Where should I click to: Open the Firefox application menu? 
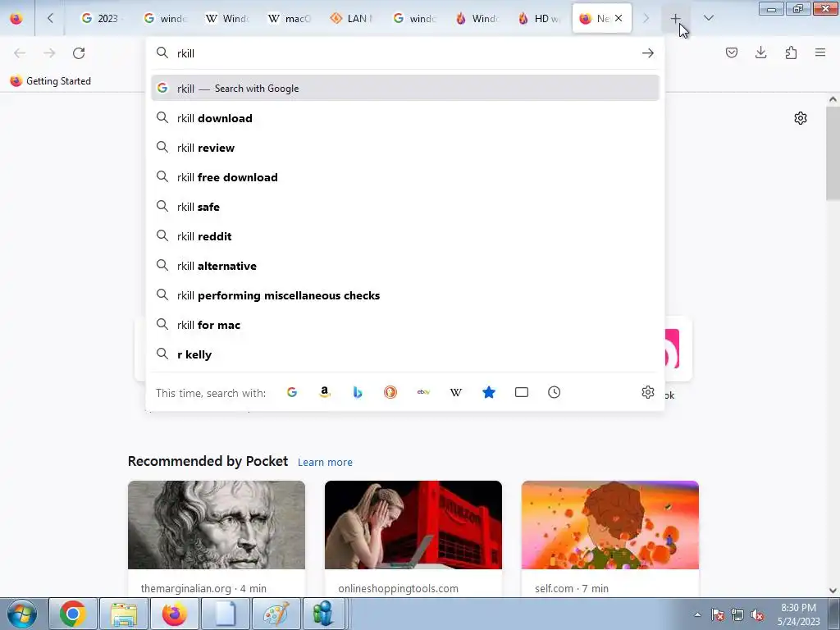click(820, 52)
